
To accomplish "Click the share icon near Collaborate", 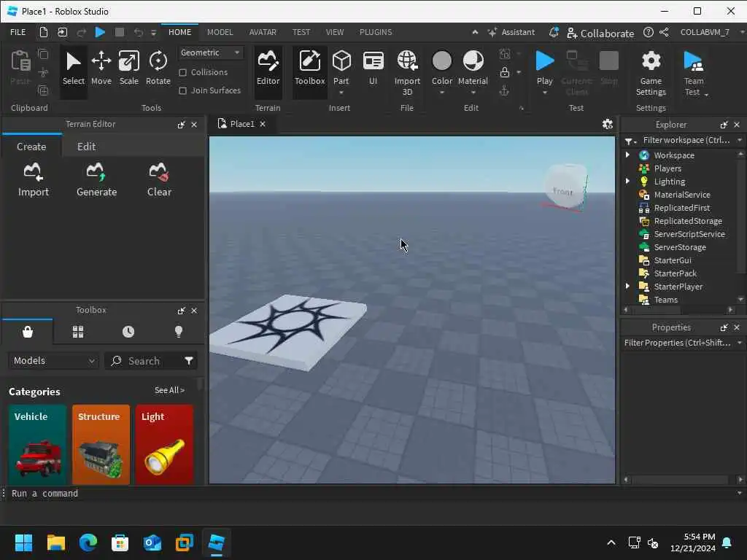I will coord(664,32).
